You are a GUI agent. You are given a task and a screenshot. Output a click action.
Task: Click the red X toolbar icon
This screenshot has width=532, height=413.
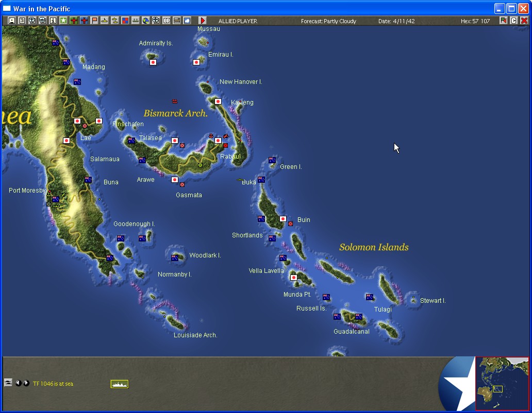pos(524,21)
